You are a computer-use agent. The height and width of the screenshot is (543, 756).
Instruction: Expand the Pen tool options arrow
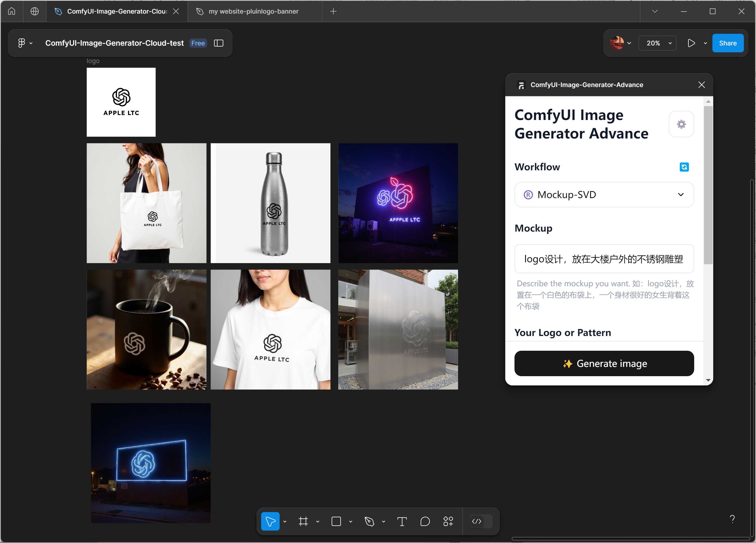click(384, 522)
